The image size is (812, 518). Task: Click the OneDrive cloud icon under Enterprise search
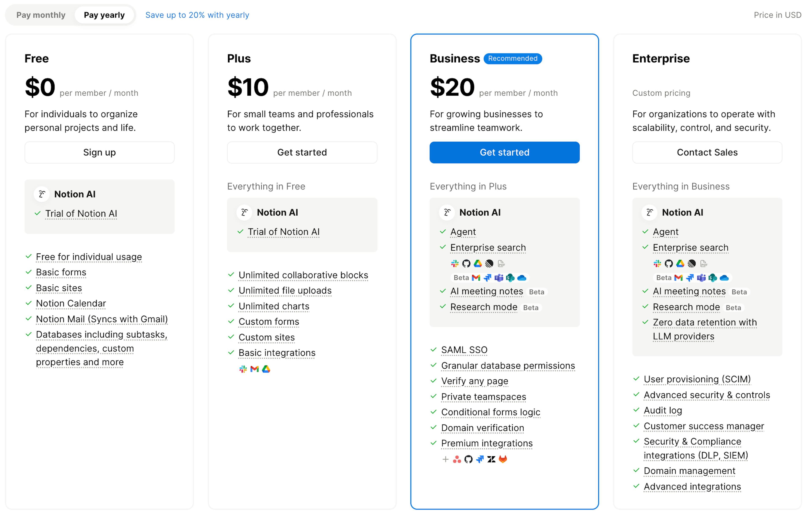click(x=522, y=278)
